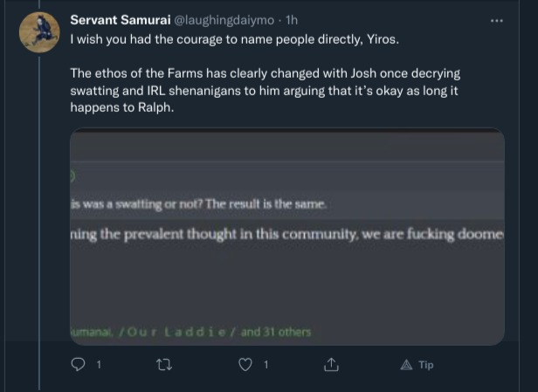538x392 pixels.
Task: Click the reply count number
Action: [98, 365]
